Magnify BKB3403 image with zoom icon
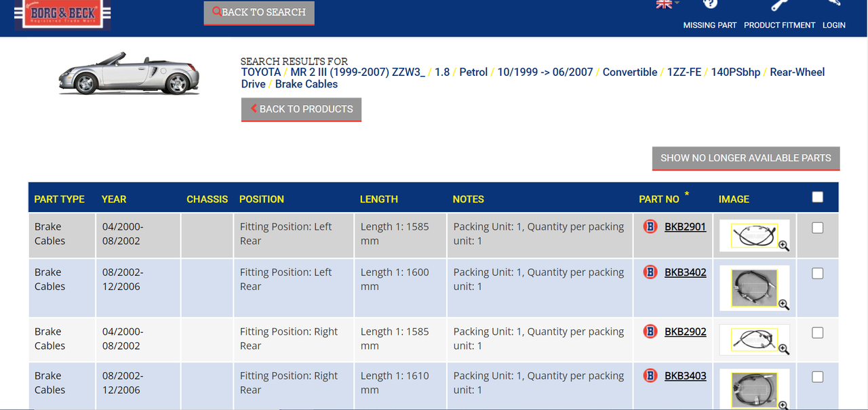 pos(784,406)
